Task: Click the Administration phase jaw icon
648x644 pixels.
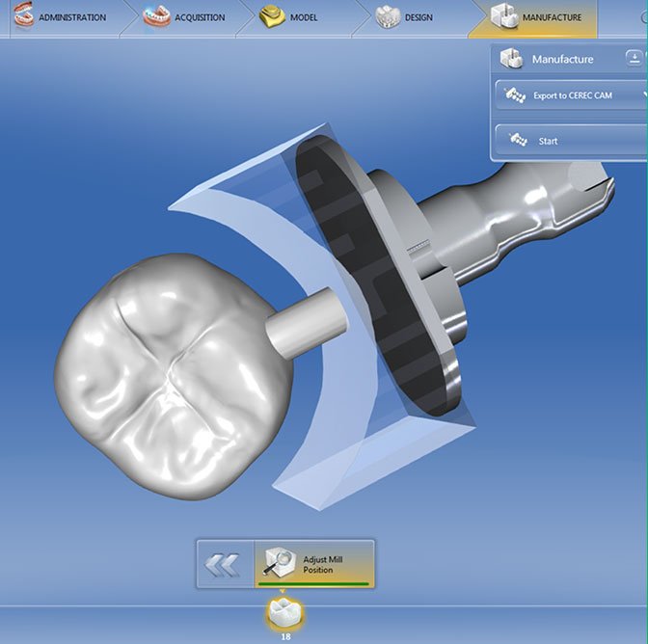Action: pyautogui.click(x=19, y=16)
